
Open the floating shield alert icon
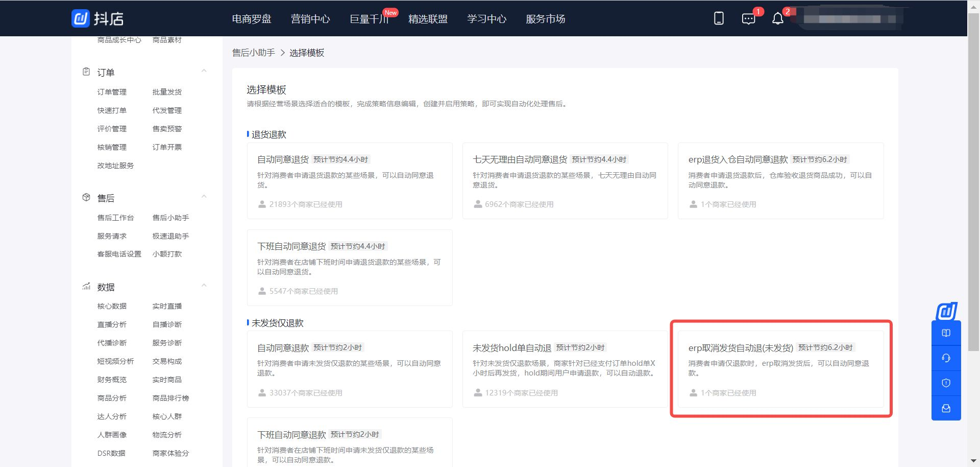946,383
